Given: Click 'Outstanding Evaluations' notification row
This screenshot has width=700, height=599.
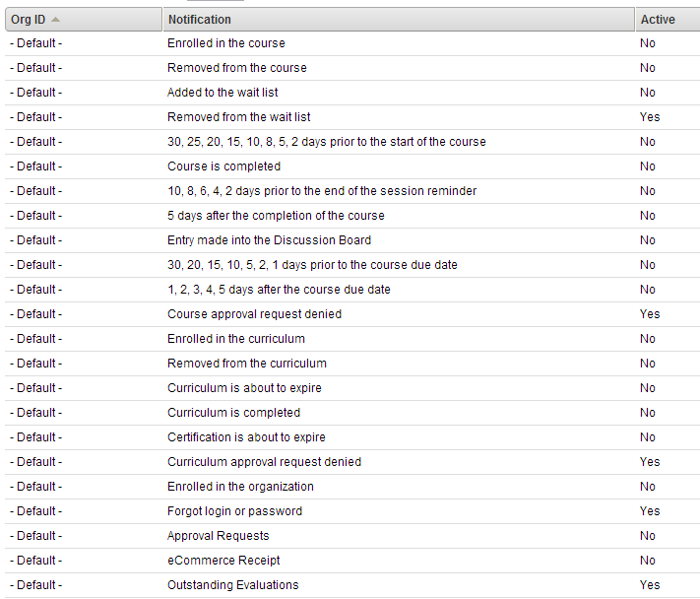Looking at the screenshot, I should (x=232, y=585).
